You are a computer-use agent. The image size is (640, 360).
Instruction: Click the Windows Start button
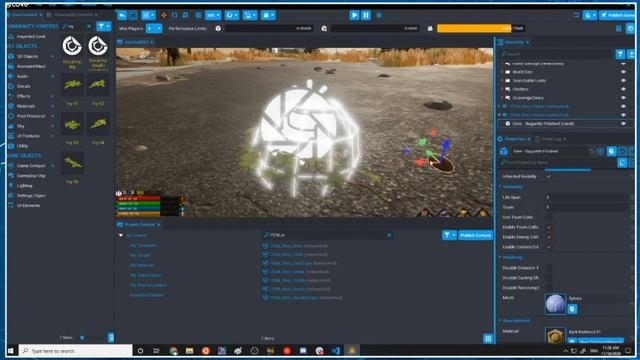pyautogui.click(x=11, y=351)
